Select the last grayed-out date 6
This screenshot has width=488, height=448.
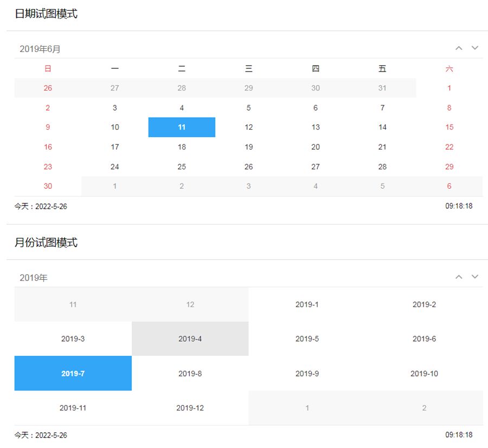[449, 186]
